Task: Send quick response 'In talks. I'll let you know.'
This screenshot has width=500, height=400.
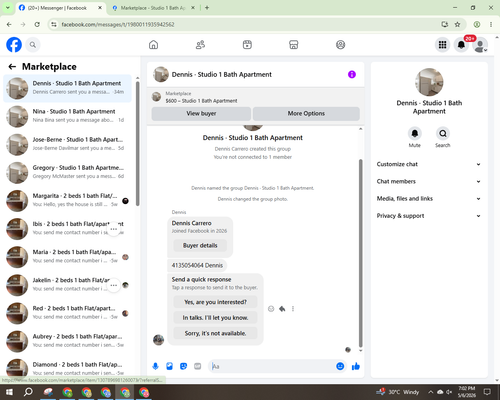Action: tap(215, 318)
